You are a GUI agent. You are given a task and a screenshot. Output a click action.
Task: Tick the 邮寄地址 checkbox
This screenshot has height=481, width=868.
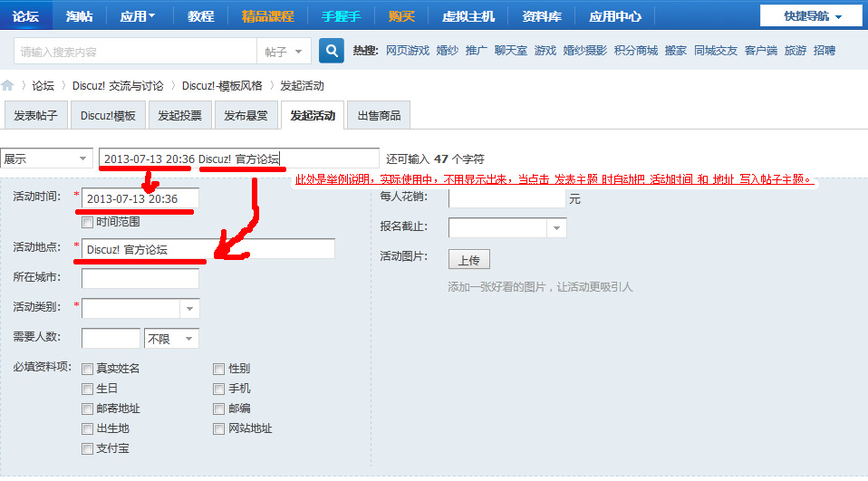pyautogui.click(x=87, y=409)
